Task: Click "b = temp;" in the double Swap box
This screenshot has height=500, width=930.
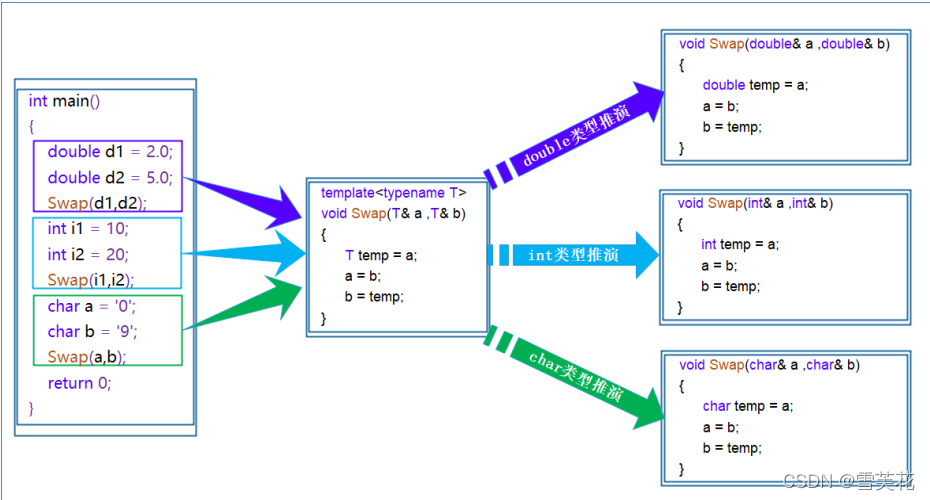Action: [732, 127]
